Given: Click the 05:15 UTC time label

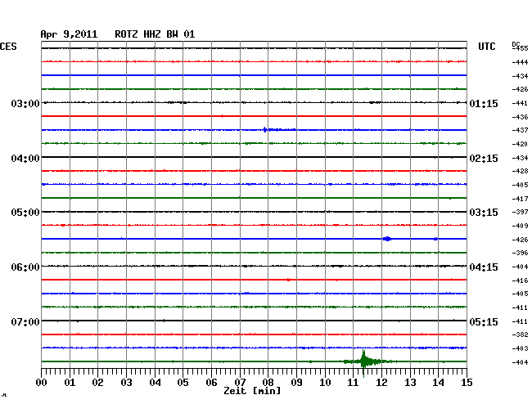Looking at the screenshot, I should click(x=484, y=321).
